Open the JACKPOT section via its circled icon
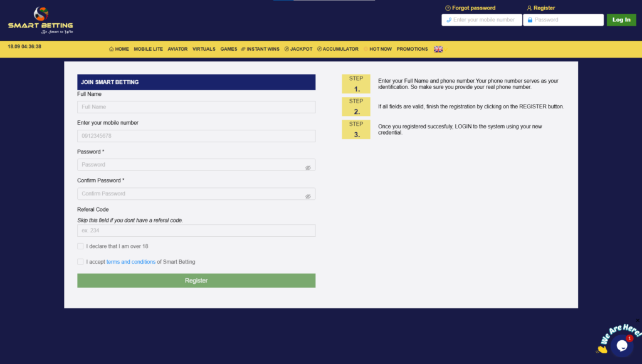This screenshot has height=364, width=642. tap(286, 48)
